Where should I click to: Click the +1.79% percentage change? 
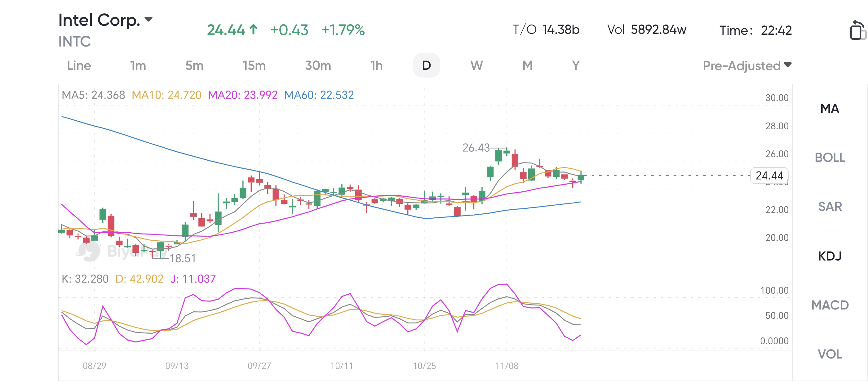click(x=343, y=30)
